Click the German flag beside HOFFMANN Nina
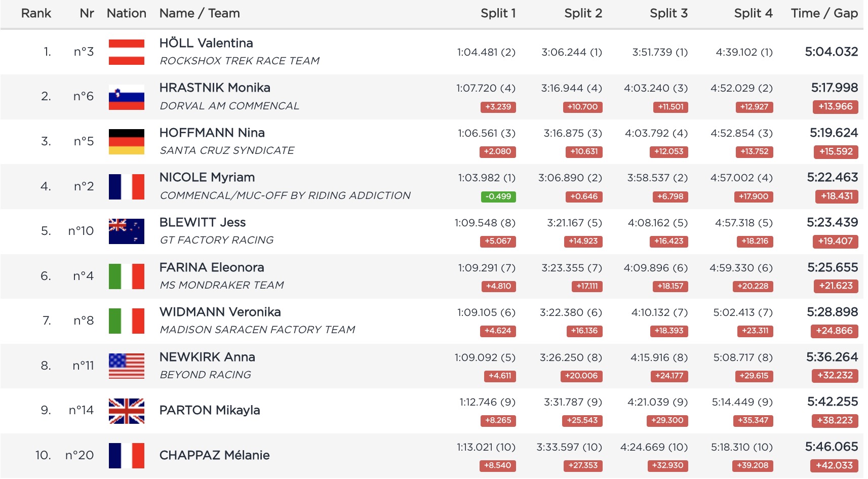The image size is (868, 479). [x=126, y=142]
